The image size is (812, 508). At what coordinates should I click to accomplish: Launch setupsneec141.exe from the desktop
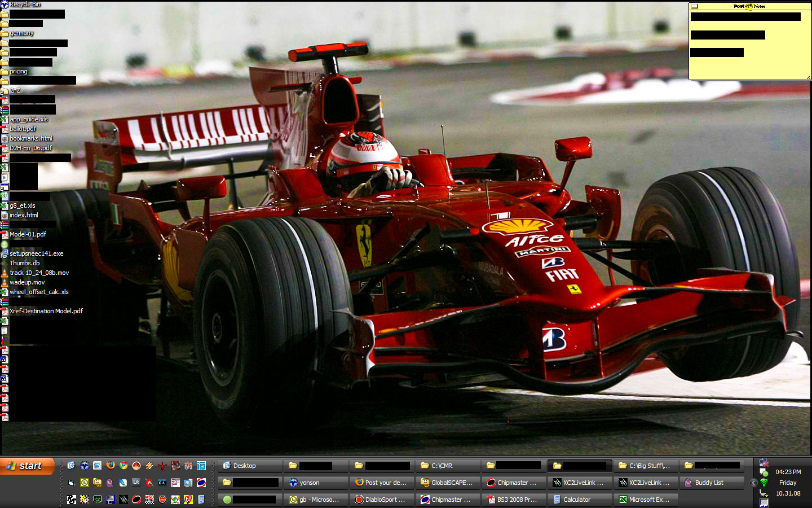(32, 254)
